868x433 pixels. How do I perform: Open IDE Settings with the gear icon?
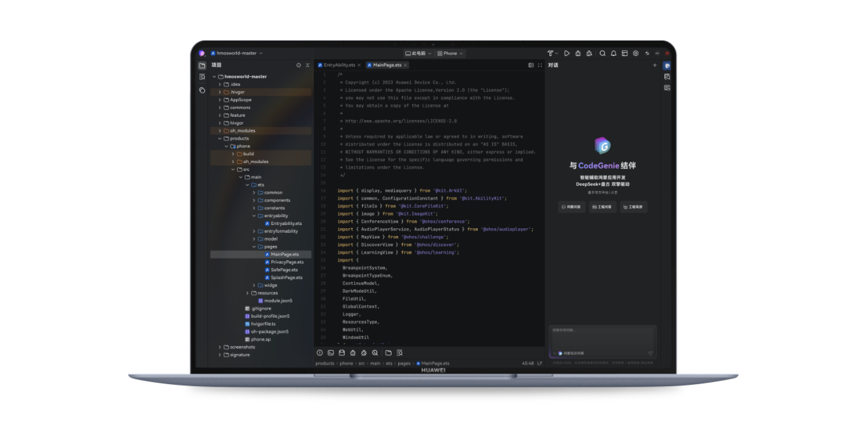tap(636, 53)
